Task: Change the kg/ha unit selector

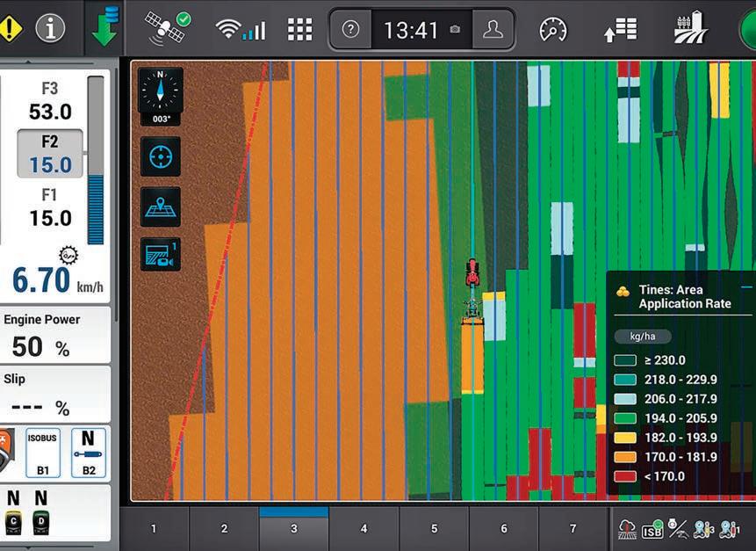Action: 642,337
